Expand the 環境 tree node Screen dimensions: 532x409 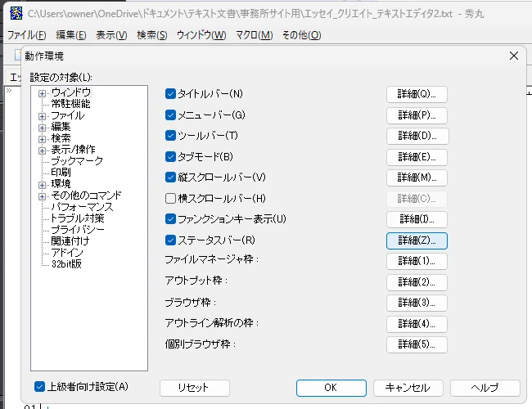pos(42,185)
